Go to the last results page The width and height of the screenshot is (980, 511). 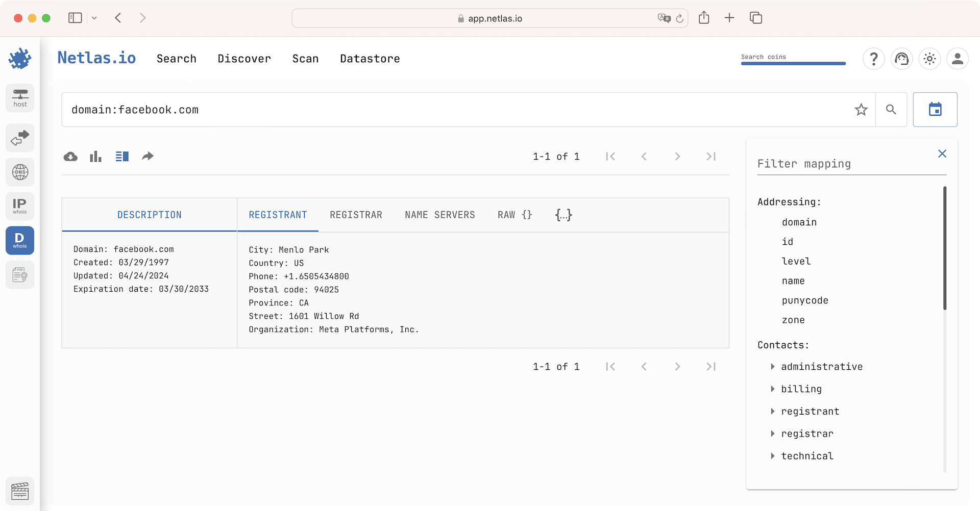pos(710,156)
